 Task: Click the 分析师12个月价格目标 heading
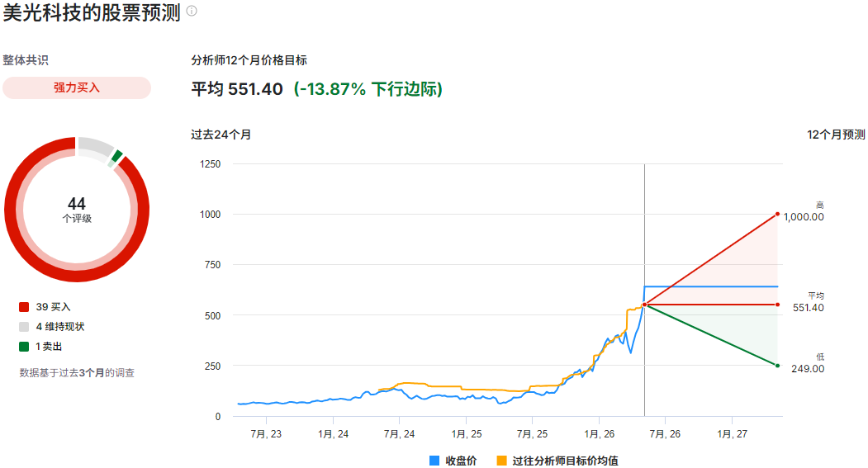249,60
